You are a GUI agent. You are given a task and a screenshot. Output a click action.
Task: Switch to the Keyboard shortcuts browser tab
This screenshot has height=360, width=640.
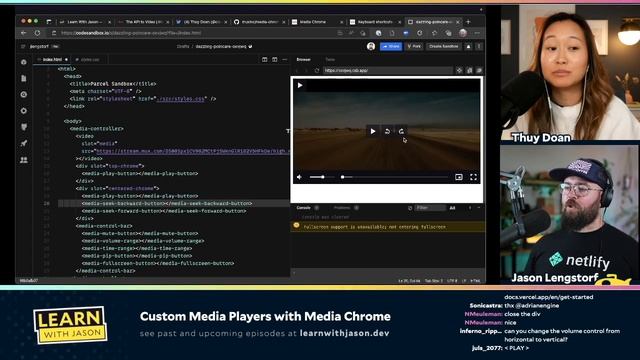coord(375,22)
